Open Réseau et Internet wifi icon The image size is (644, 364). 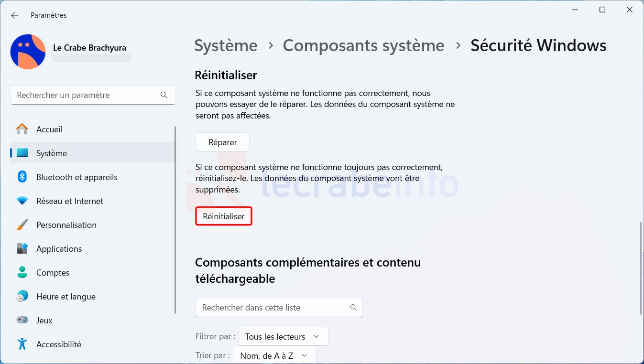tap(22, 201)
